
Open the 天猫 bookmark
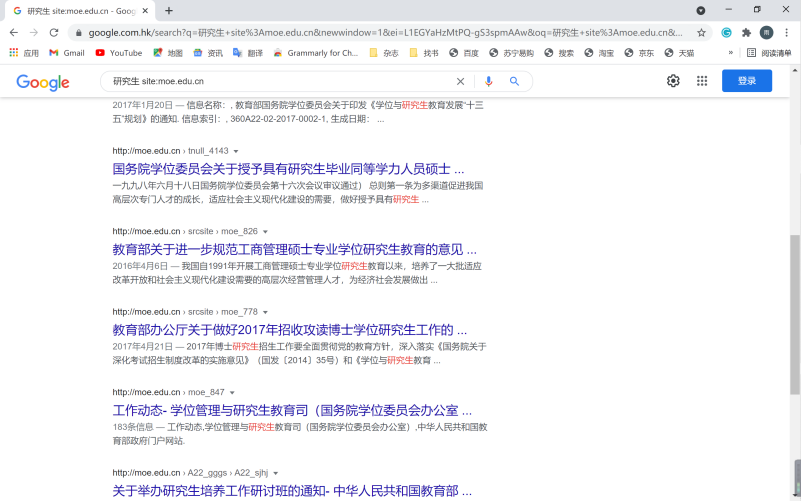[x=679, y=53]
